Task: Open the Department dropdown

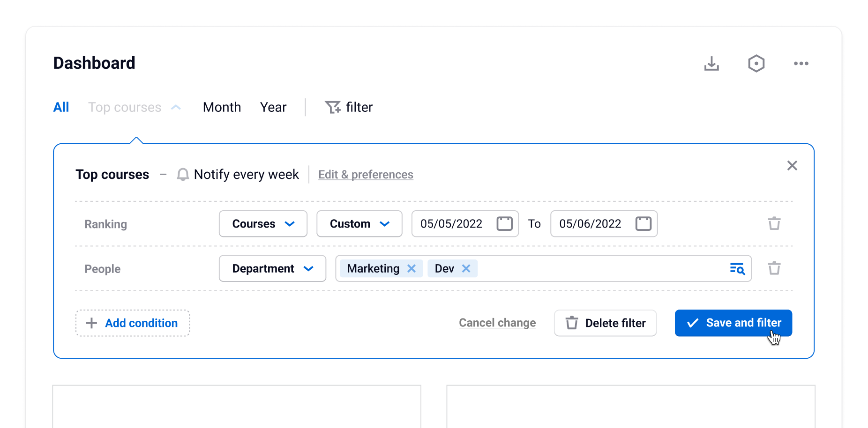Action: tap(272, 269)
